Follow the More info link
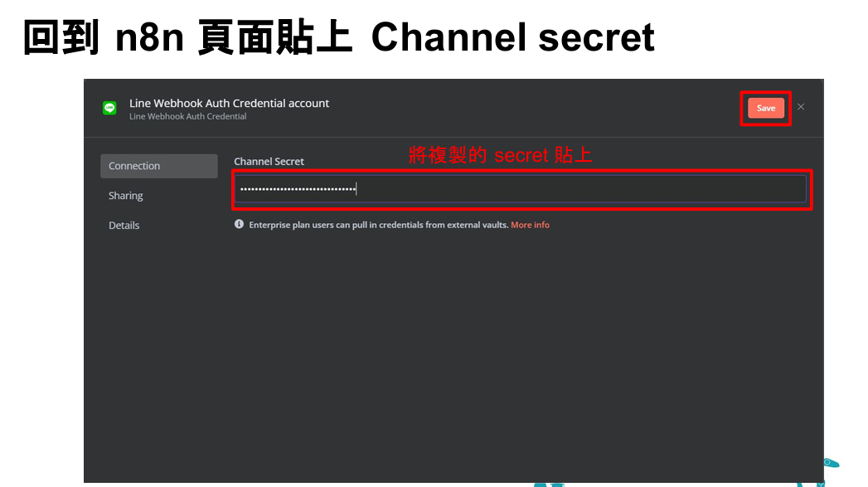The width and height of the screenshot is (868, 487). (530, 225)
